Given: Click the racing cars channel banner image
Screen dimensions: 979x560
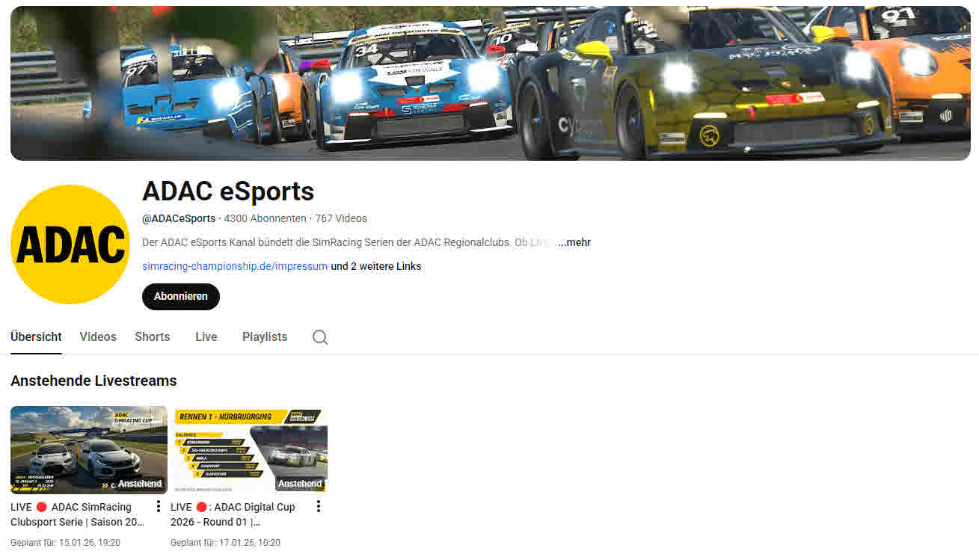Looking at the screenshot, I should pyautogui.click(x=490, y=83).
